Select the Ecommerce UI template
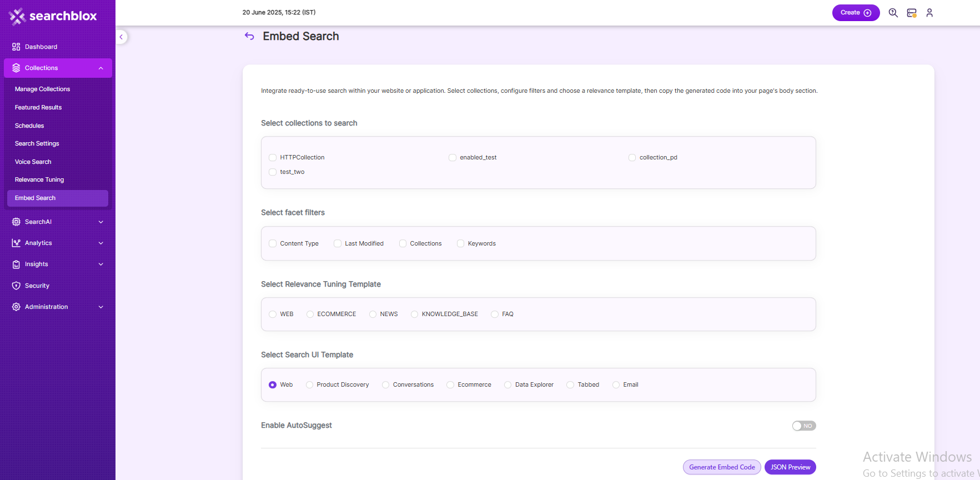Image resolution: width=980 pixels, height=480 pixels. pyautogui.click(x=450, y=385)
